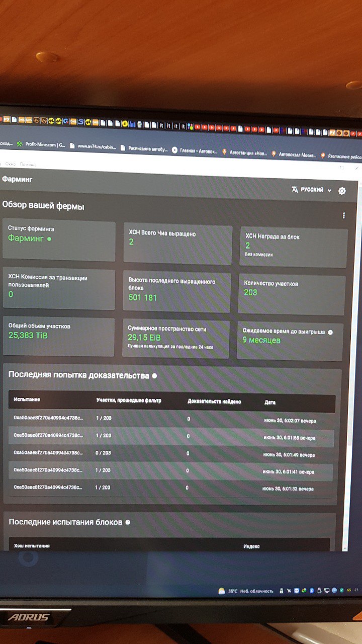Click info icon next to Ожидаемое время до выигрыша
The height and width of the screenshot is (644, 362).
(x=330, y=332)
